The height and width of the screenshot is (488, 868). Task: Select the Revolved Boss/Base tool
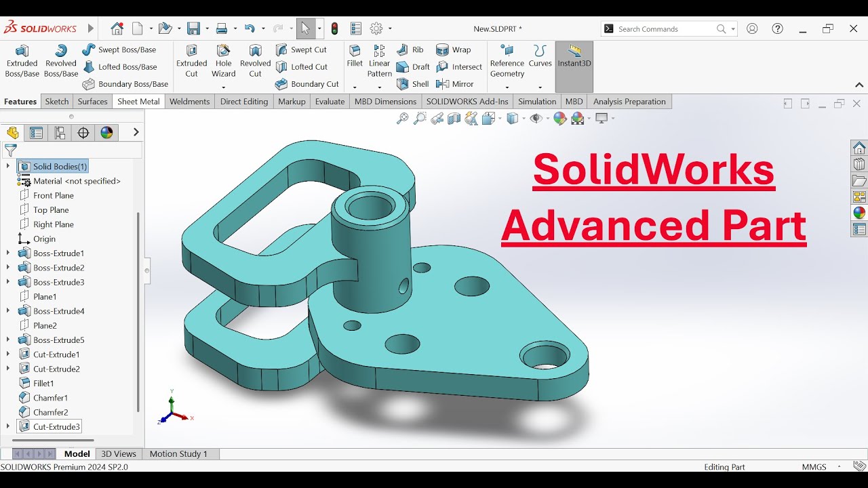[x=61, y=61]
